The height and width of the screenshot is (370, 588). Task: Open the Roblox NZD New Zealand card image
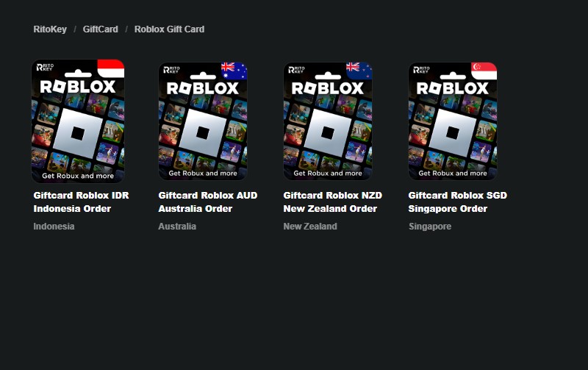coord(328,121)
